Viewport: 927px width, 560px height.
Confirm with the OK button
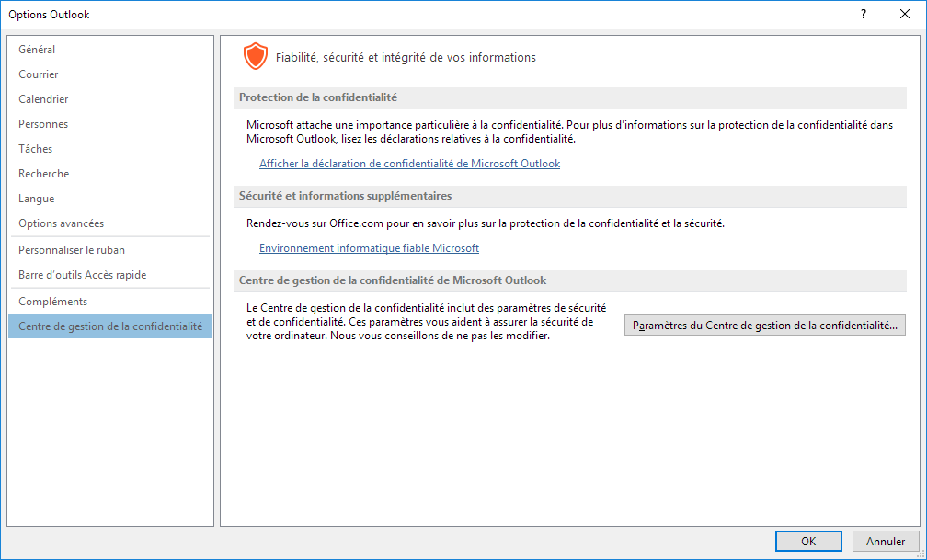click(808, 541)
